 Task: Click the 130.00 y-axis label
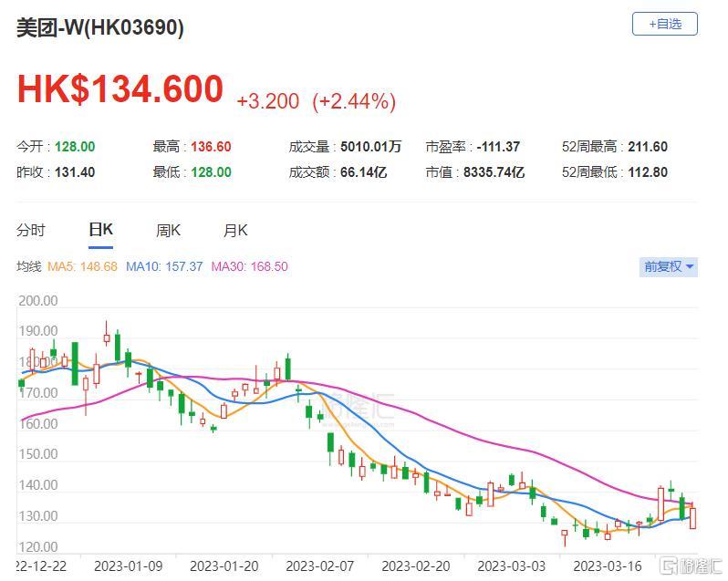point(38,516)
